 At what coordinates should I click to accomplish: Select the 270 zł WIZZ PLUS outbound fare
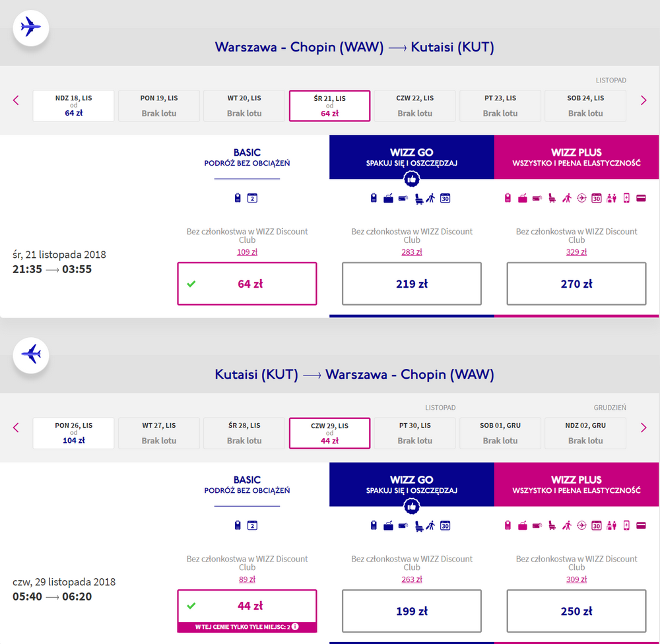[576, 284]
